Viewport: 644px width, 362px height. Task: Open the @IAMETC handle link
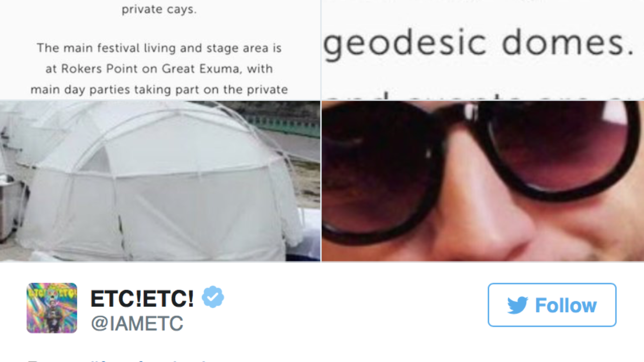click(x=137, y=324)
